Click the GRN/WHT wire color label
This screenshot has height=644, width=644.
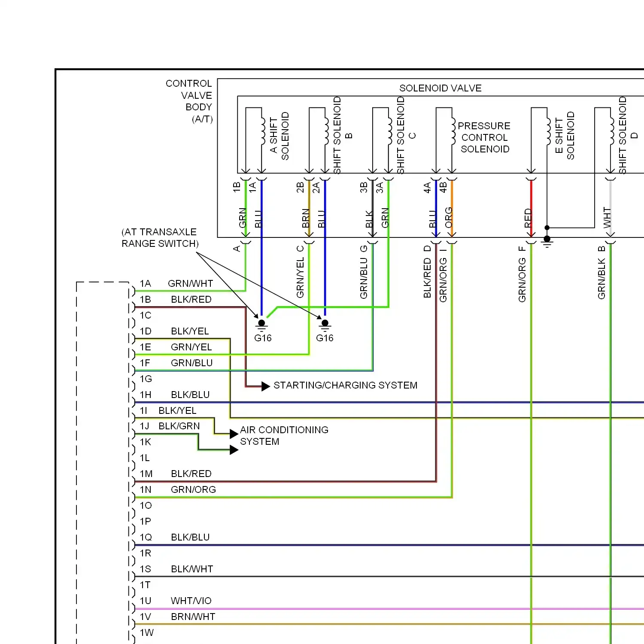191,283
